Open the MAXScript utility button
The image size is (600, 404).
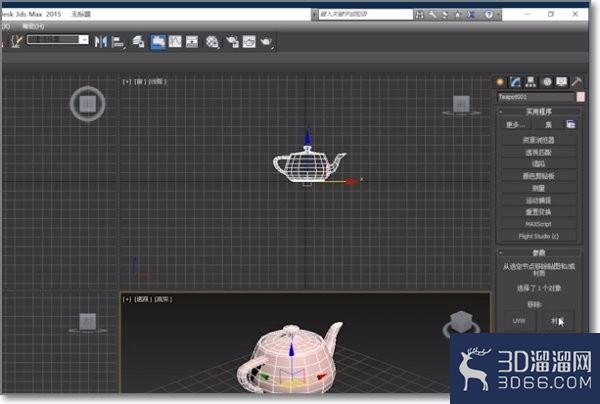(539, 224)
